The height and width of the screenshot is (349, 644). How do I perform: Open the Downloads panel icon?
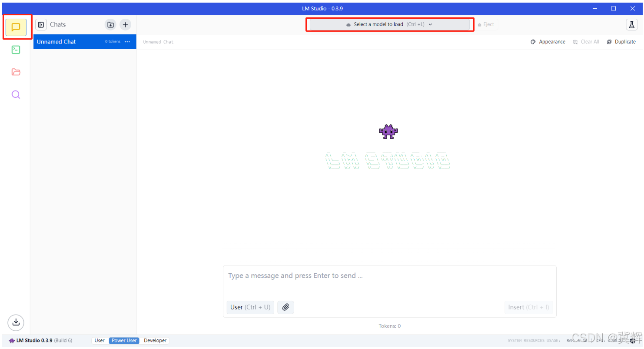pyautogui.click(x=16, y=322)
